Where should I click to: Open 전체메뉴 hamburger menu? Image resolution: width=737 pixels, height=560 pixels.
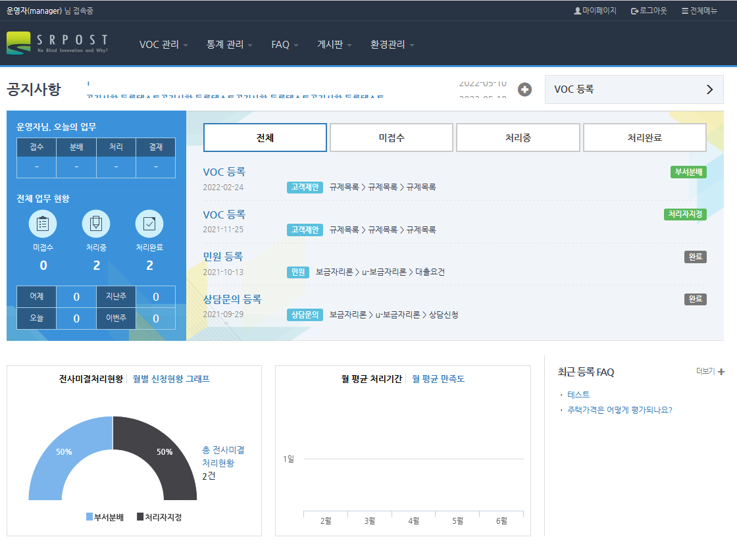coord(699,11)
